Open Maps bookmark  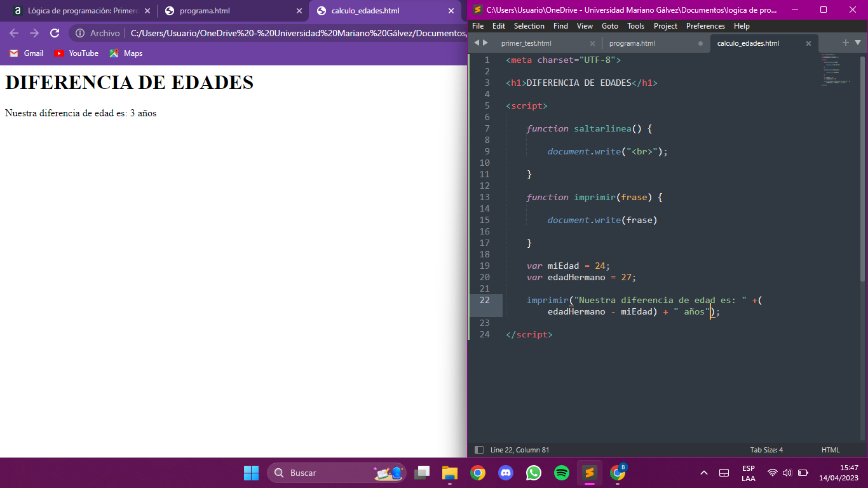click(x=126, y=53)
